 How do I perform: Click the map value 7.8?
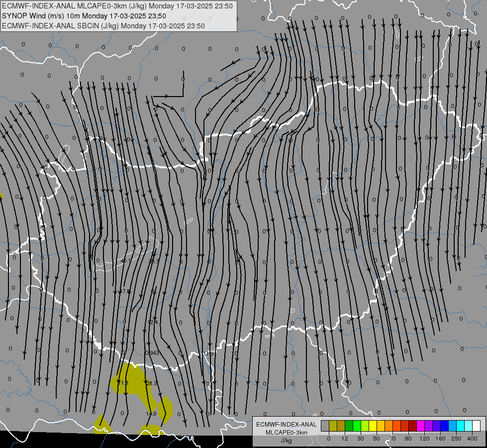pyautogui.click(x=126, y=291)
